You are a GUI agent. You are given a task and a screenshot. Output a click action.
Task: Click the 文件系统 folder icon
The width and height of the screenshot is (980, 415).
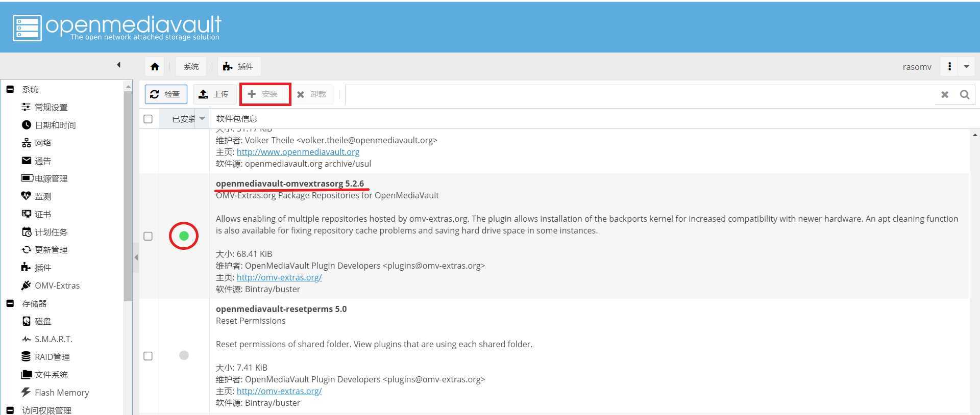pyautogui.click(x=27, y=374)
